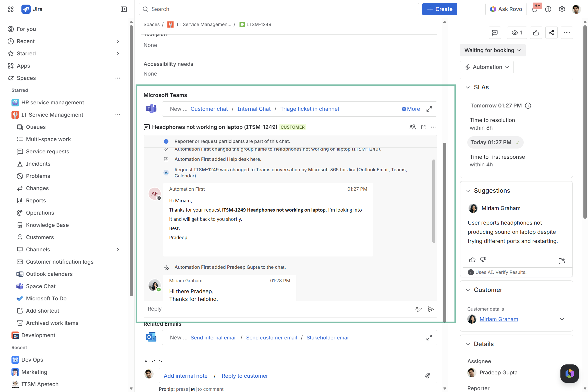
Task: Open the notifications bell
Action: click(534, 9)
